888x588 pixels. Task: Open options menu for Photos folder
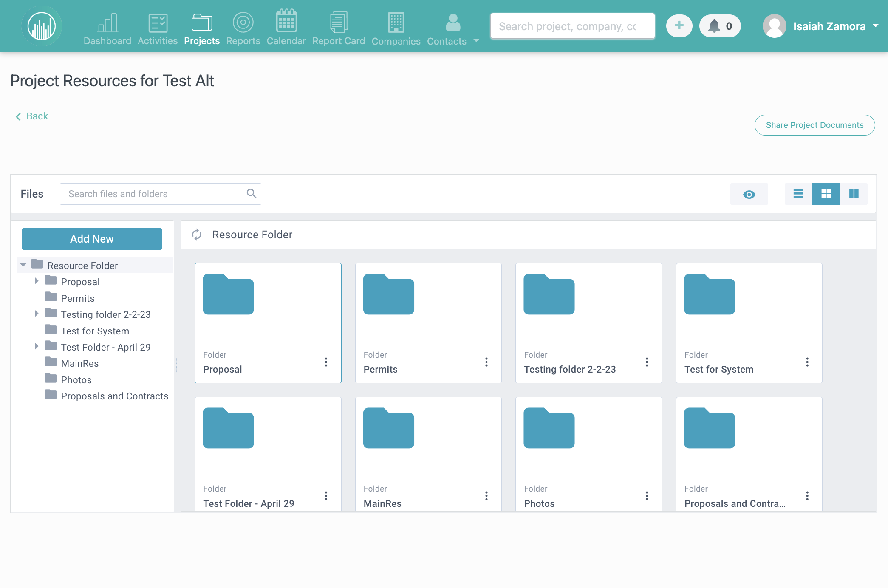(647, 496)
